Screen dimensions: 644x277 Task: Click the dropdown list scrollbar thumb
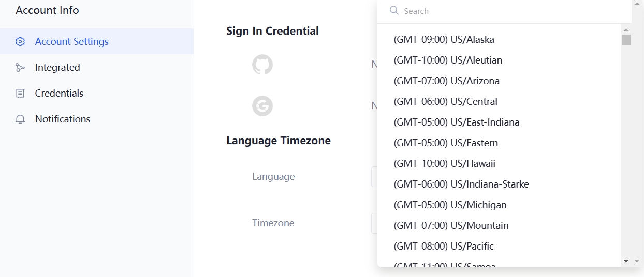tap(626, 40)
